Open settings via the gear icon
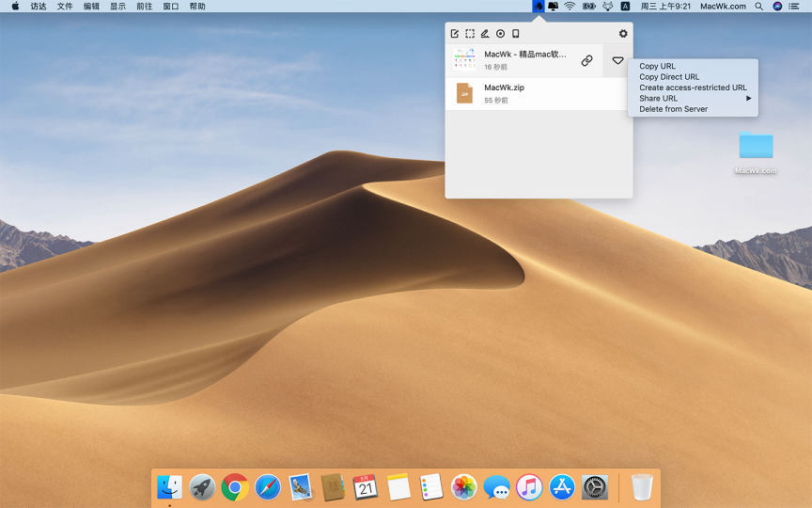Screen dimensions: 812x508 coord(622,34)
